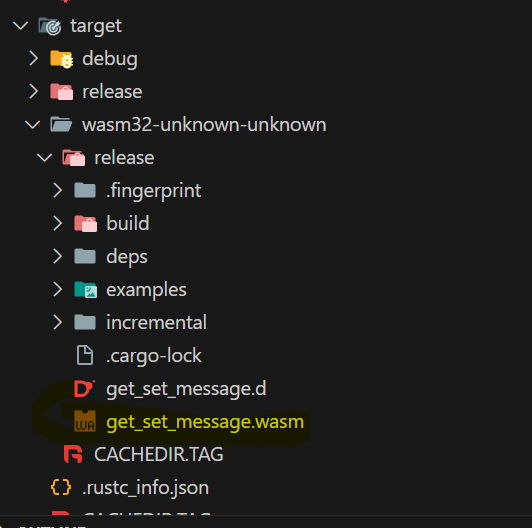Open the get_set_message.d file
532x528 pixels.
point(186,389)
